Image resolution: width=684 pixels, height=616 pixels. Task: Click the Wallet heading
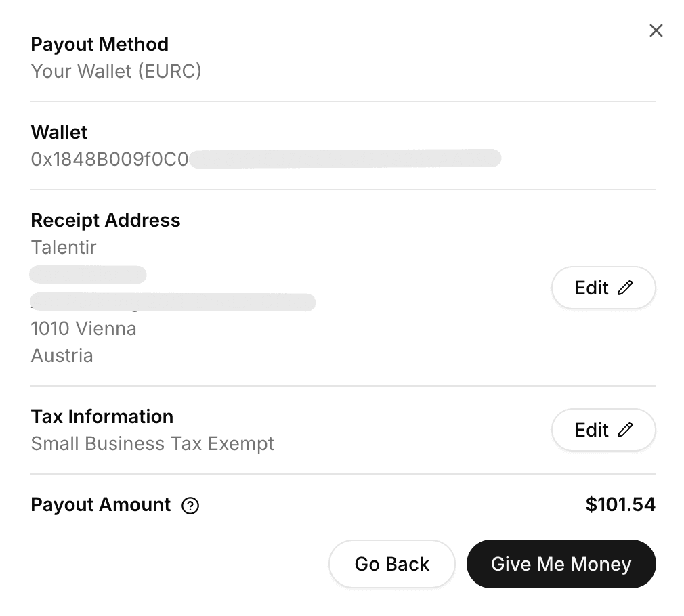click(59, 132)
